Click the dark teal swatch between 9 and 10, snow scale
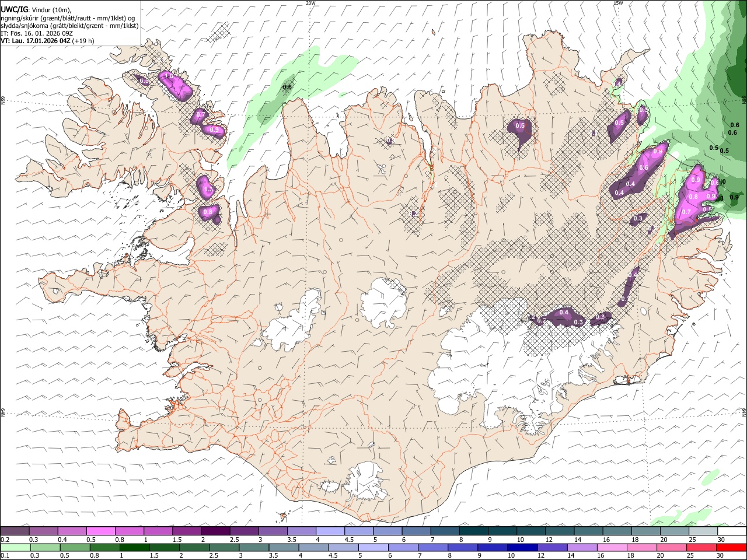This screenshot has width=747, height=560. pyautogui.click(x=502, y=531)
